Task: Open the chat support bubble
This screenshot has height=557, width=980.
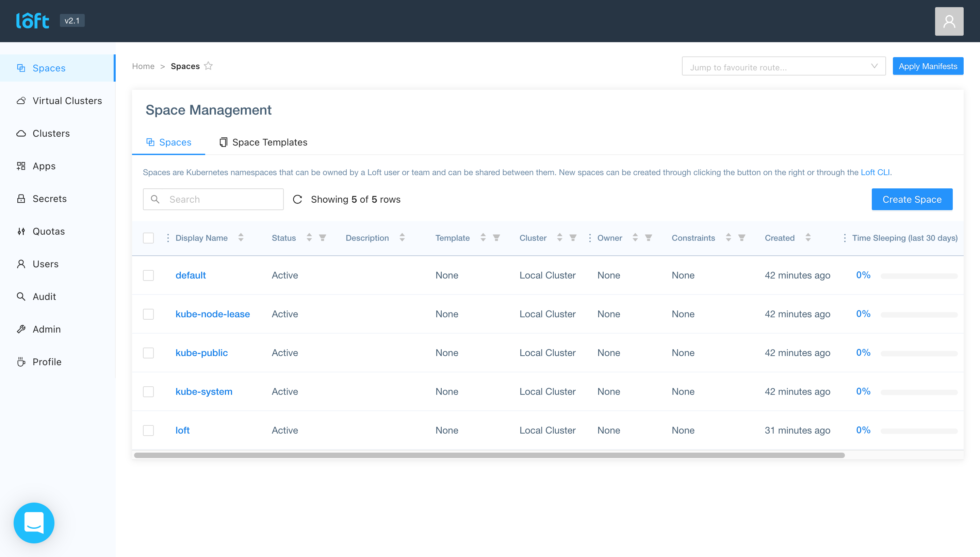Action: pos(34,523)
